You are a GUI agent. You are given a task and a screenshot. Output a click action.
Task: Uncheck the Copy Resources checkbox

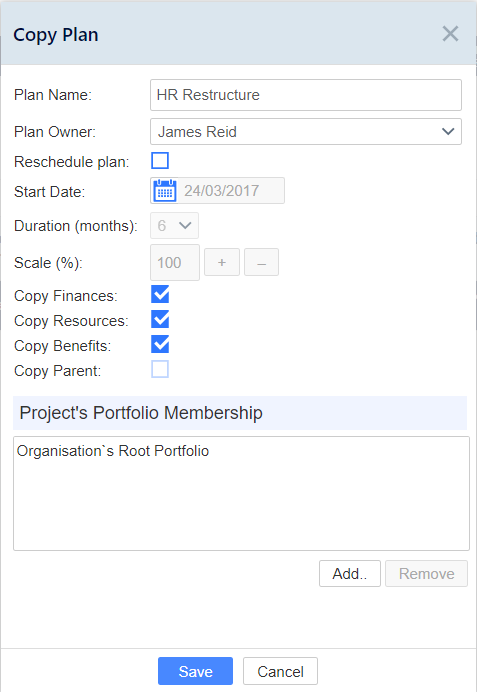pyautogui.click(x=160, y=320)
